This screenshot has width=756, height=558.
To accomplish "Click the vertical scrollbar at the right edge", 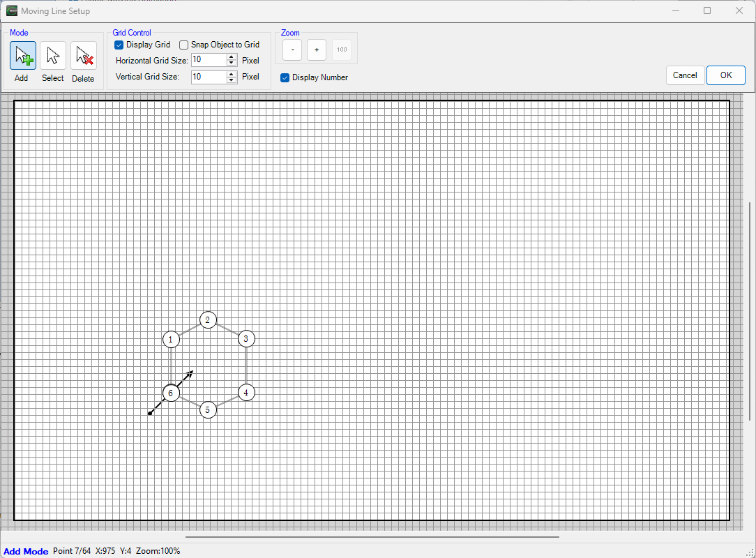I will point(750,312).
